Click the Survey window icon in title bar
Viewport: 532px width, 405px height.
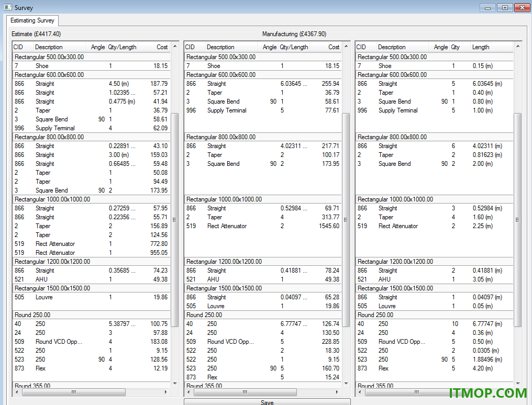tap(8, 7)
